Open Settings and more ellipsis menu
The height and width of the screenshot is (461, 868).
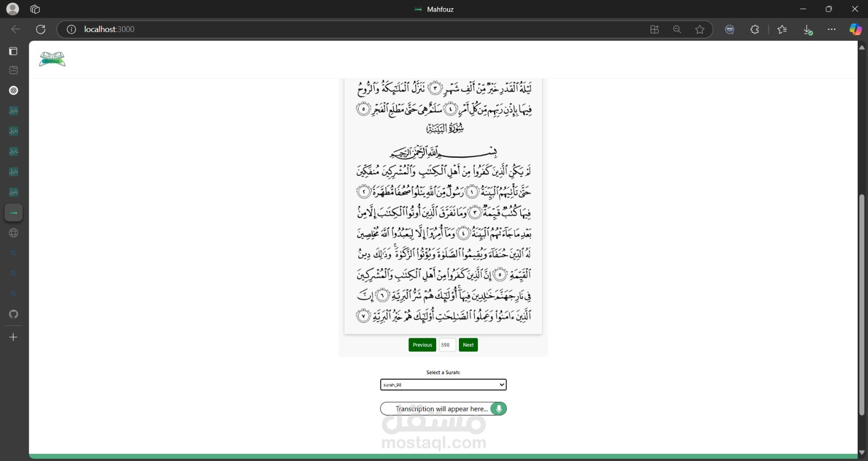coord(832,29)
